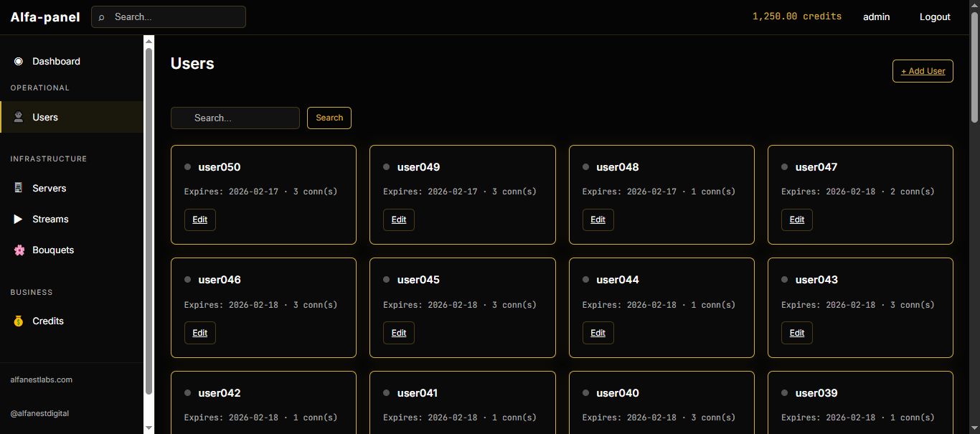980x434 pixels.
Task: Click the Logout link
Action: (935, 16)
